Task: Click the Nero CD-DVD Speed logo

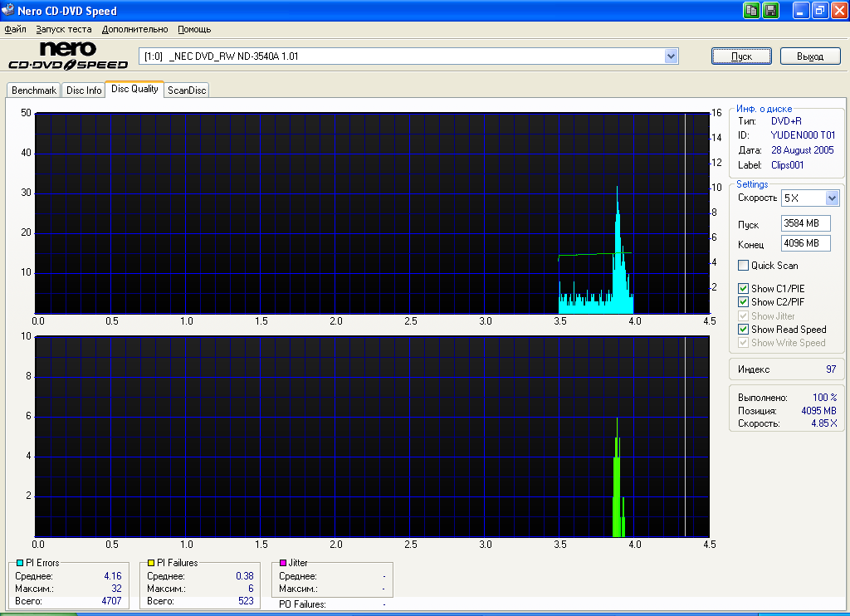Action: (x=68, y=56)
